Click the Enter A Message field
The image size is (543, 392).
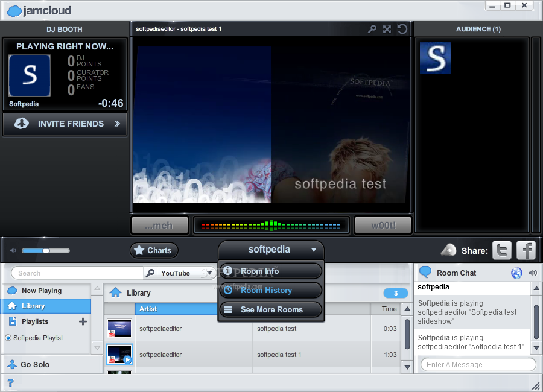pyautogui.click(x=478, y=365)
